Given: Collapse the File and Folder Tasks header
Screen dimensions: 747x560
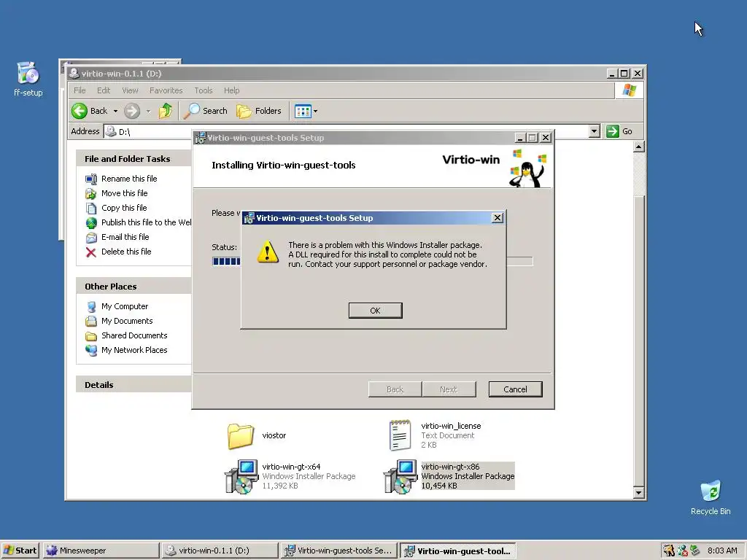Looking at the screenshot, I should (133, 158).
